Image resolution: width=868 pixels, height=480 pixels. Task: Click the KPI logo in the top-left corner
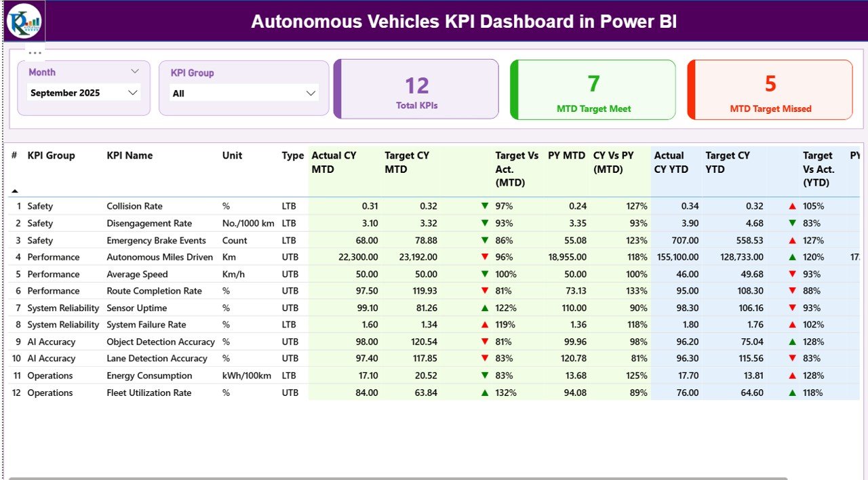[x=23, y=21]
